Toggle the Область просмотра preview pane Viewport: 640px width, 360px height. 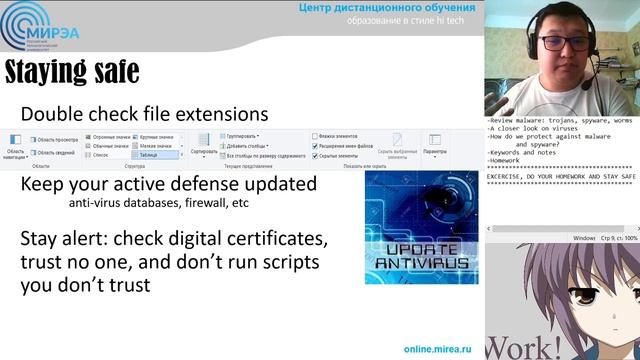(54, 140)
